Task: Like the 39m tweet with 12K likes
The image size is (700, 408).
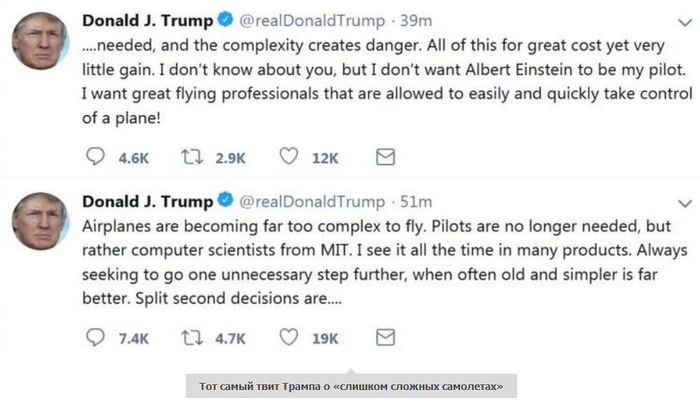Action: point(290,157)
